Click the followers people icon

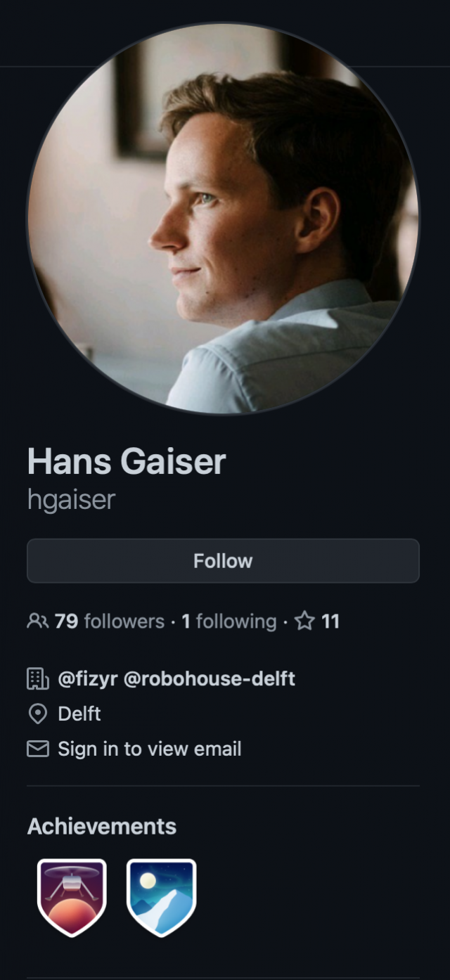click(37, 621)
